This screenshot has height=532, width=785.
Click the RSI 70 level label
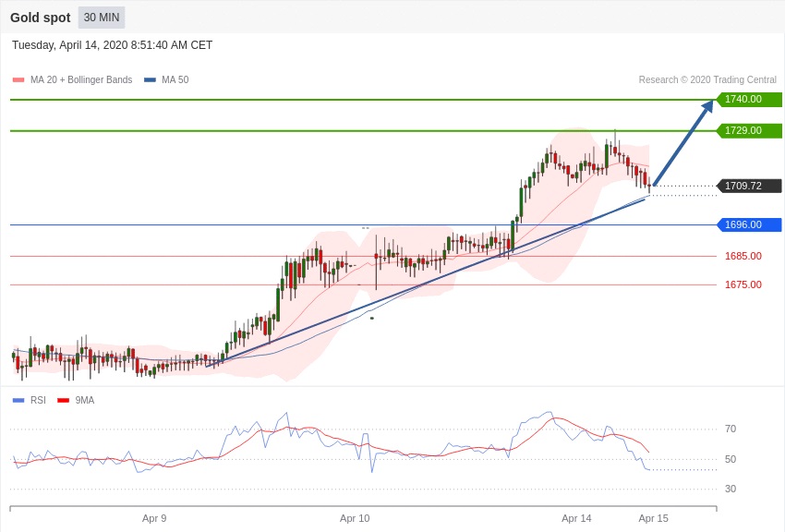[x=731, y=429]
